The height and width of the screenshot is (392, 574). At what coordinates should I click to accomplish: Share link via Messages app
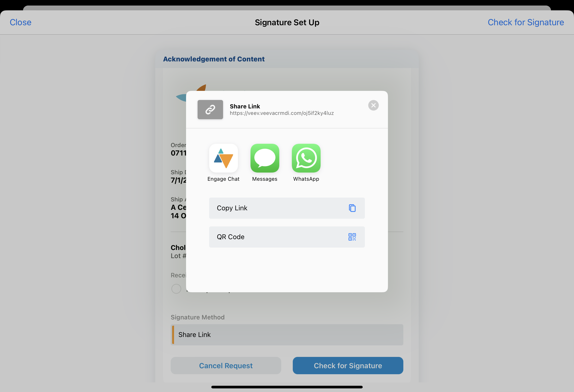[264, 158]
